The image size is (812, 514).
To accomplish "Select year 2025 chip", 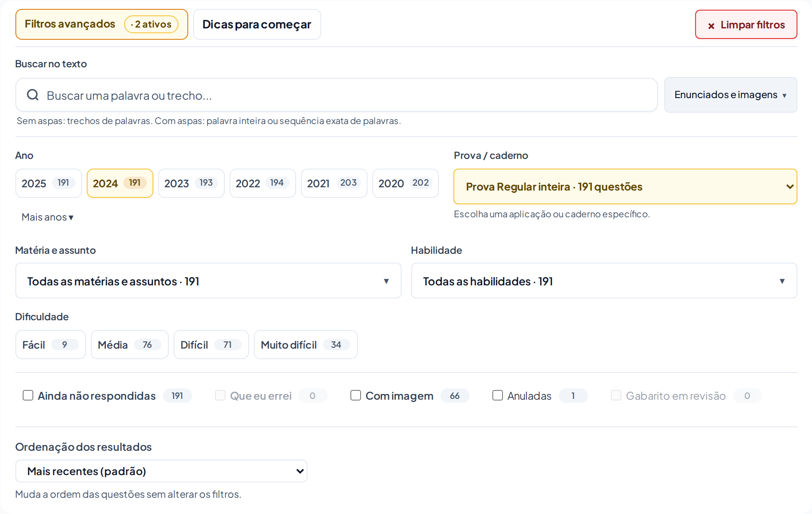I will [49, 183].
